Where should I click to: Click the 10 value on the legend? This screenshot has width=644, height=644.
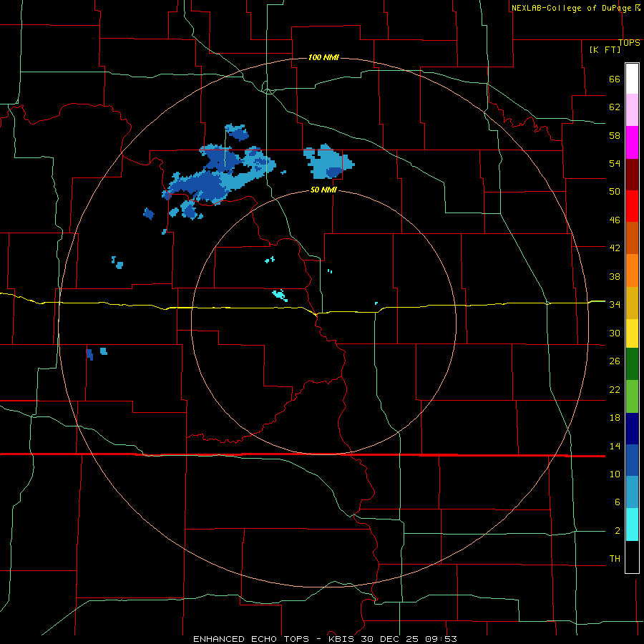(x=615, y=474)
